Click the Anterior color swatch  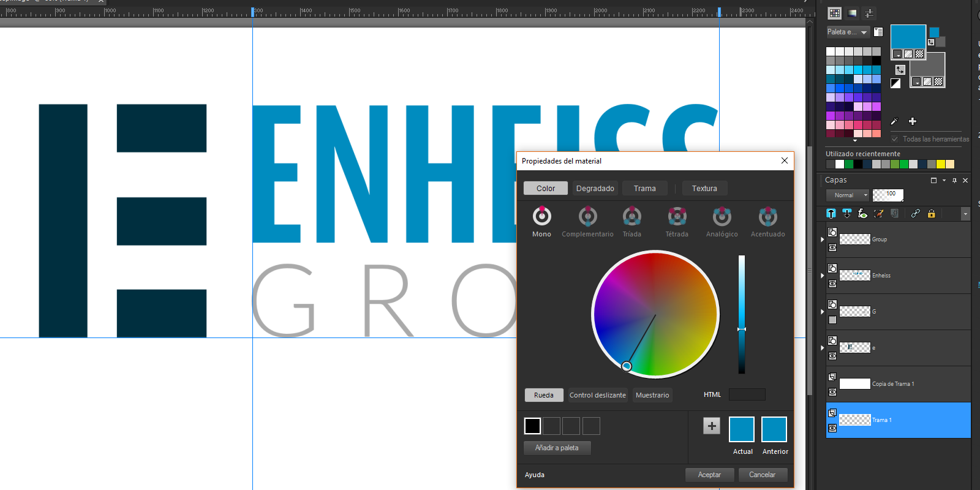tap(774, 429)
